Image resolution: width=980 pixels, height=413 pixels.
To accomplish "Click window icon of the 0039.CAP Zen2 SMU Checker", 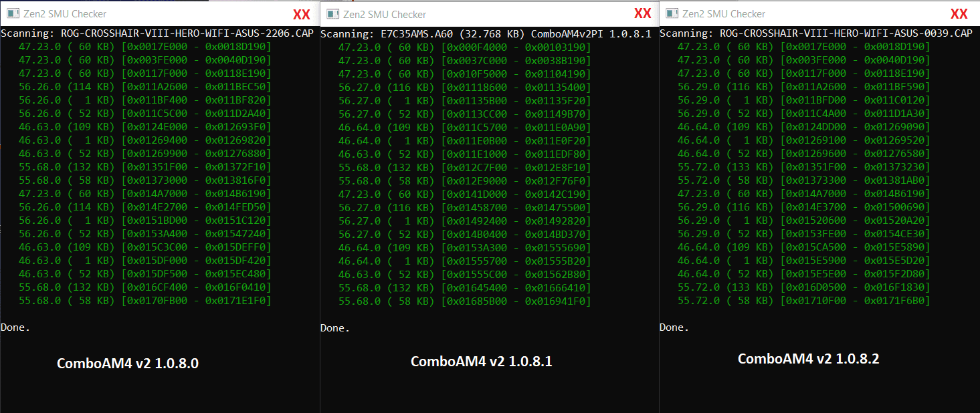I will (x=671, y=13).
